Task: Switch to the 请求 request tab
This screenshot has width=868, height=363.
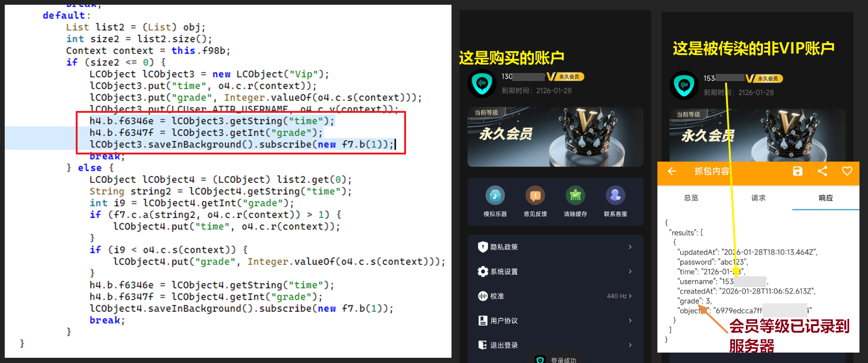Action: [x=758, y=198]
